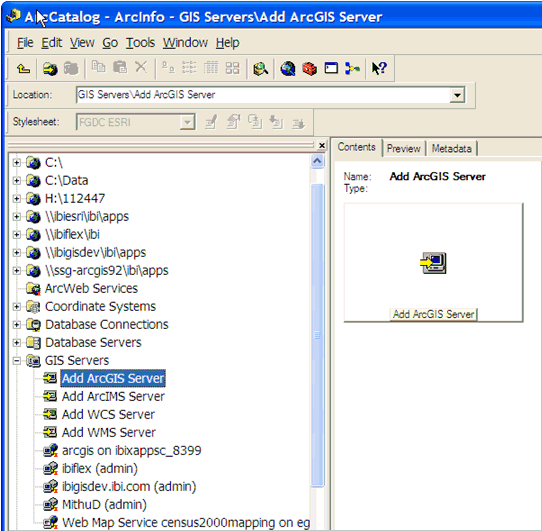
Task: Open the Location dropdown arrow
Action: (457, 95)
